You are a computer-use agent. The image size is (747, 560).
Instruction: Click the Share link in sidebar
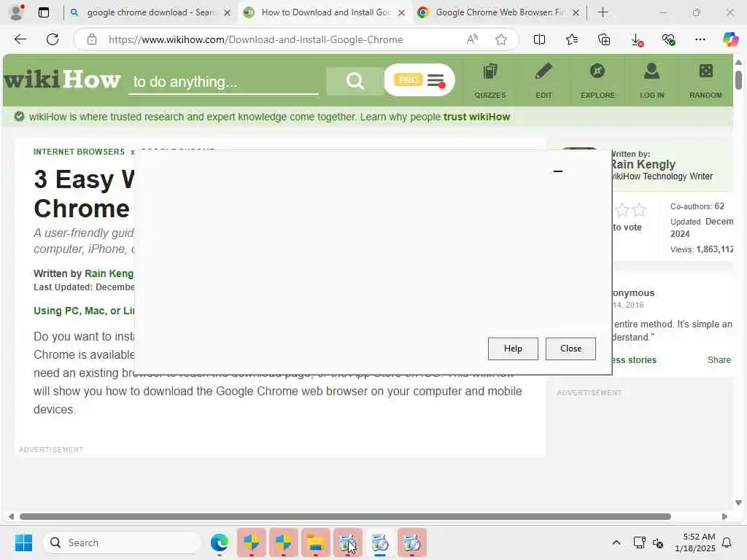pos(719,360)
